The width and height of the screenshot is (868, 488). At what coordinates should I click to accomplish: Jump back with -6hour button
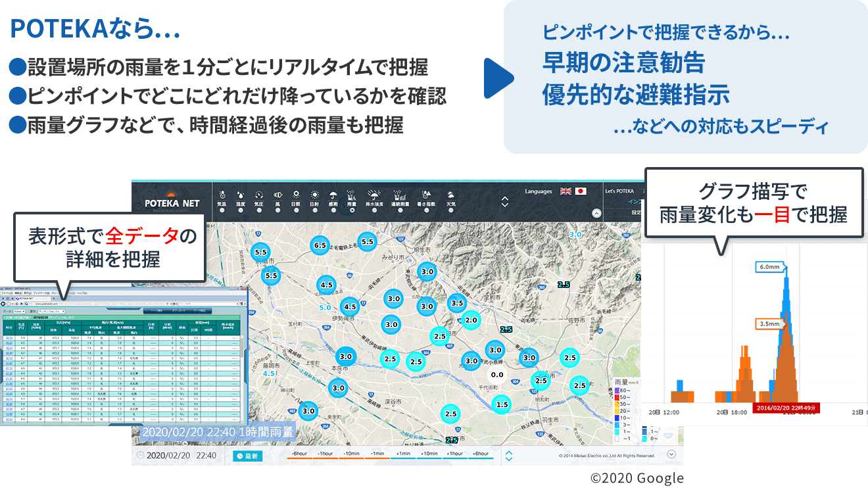point(299,454)
